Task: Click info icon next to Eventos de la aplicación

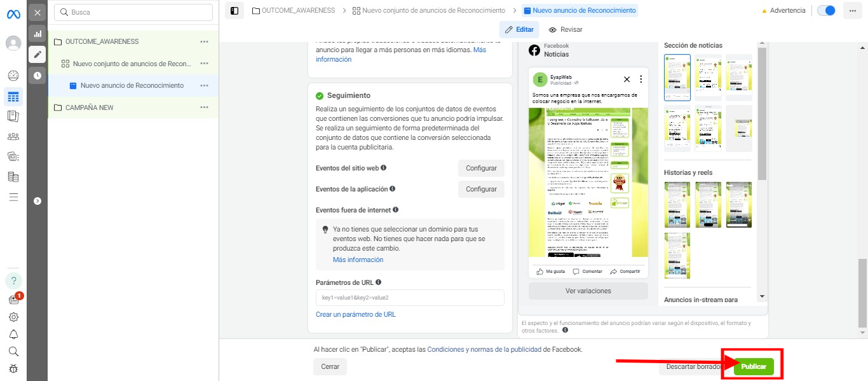Action: coord(393,189)
